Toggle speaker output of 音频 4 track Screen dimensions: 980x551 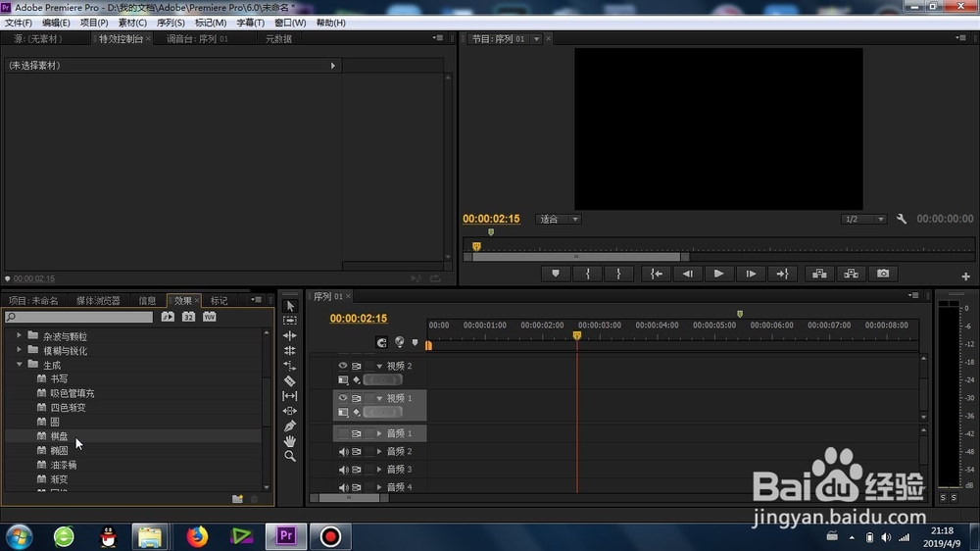tap(343, 486)
